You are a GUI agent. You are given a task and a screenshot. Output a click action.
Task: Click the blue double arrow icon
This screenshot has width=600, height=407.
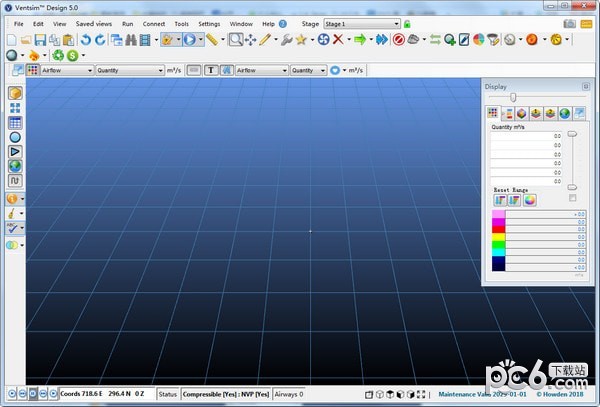pos(382,39)
